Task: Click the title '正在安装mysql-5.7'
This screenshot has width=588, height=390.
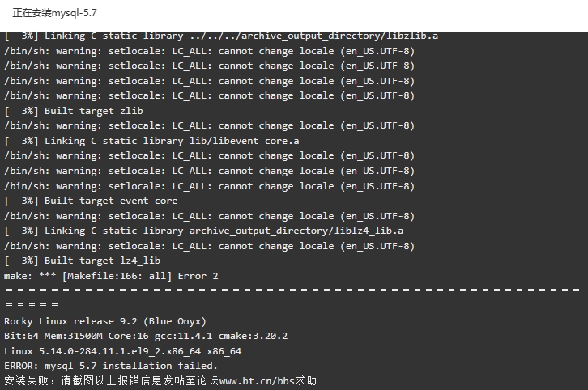Action: (55, 13)
